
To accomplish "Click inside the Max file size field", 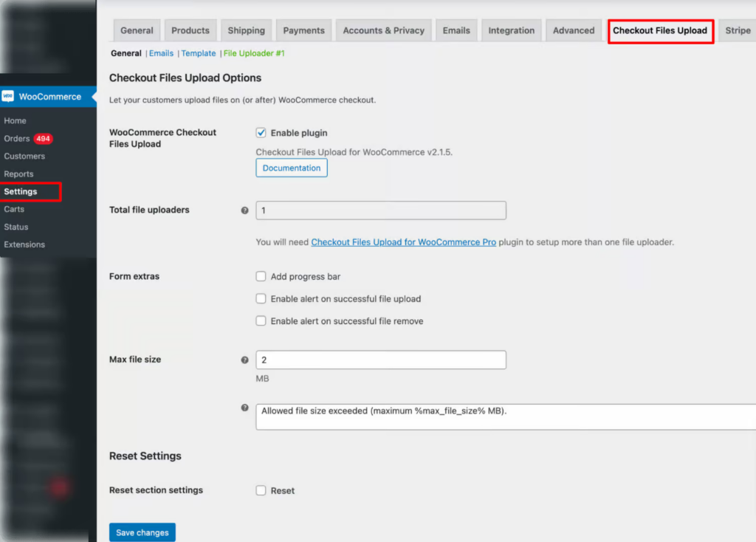I will [x=380, y=360].
